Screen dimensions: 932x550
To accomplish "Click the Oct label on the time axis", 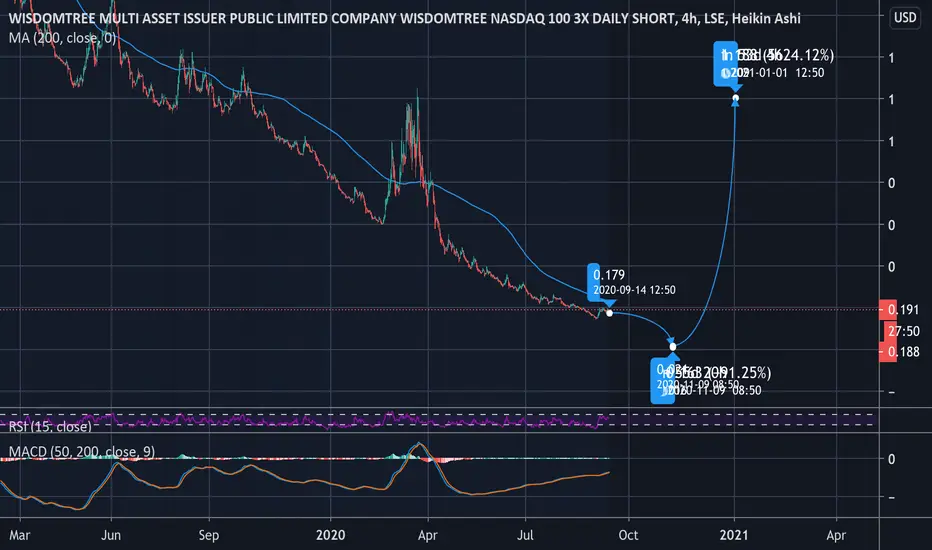I will 628,535.
